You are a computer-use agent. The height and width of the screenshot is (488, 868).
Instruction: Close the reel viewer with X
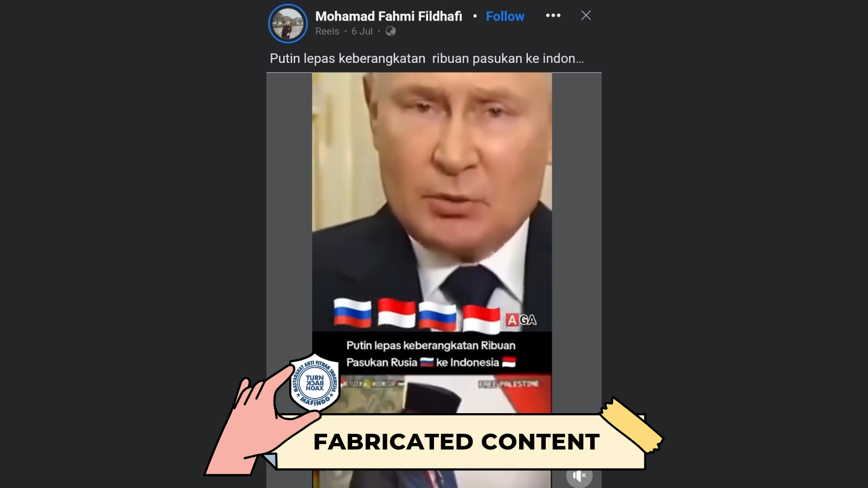click(586, 15)
